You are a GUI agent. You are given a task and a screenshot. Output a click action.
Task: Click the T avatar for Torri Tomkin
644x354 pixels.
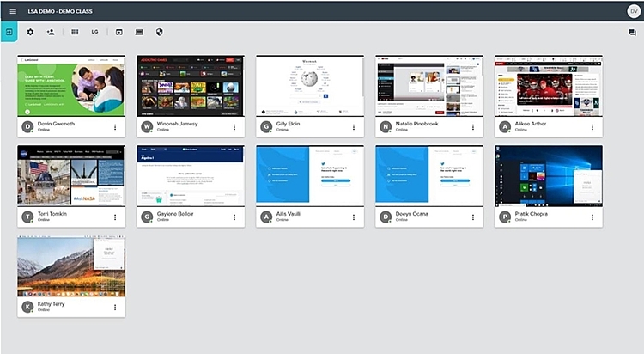pyautogui.click(x=27, y=217)
